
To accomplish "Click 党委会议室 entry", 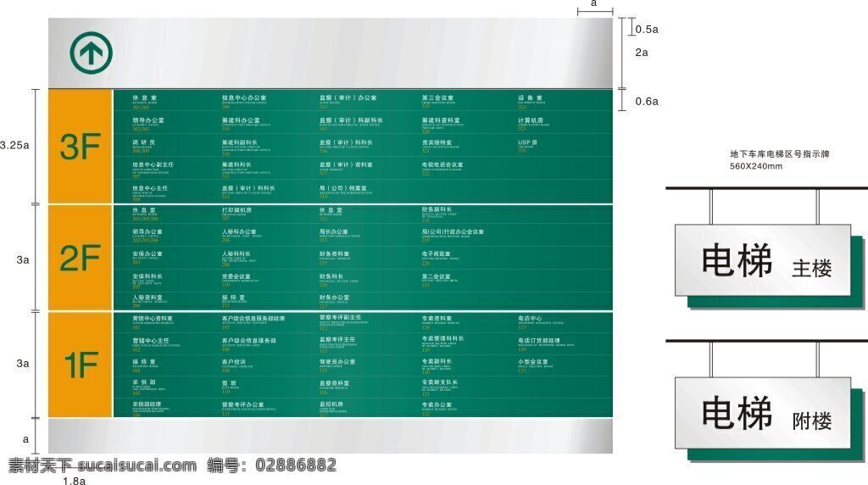I will (x=236, y=276).
